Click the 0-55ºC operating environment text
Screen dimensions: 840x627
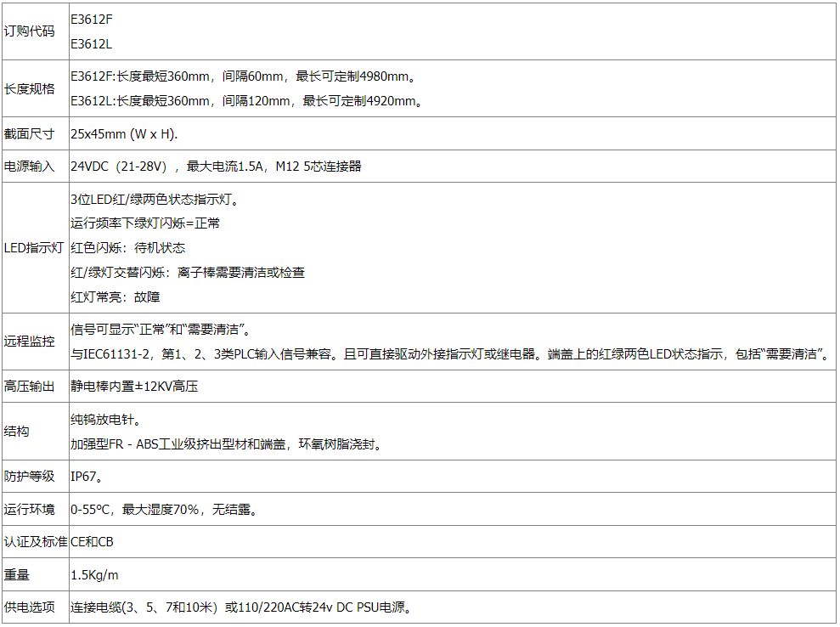(164, 510)
